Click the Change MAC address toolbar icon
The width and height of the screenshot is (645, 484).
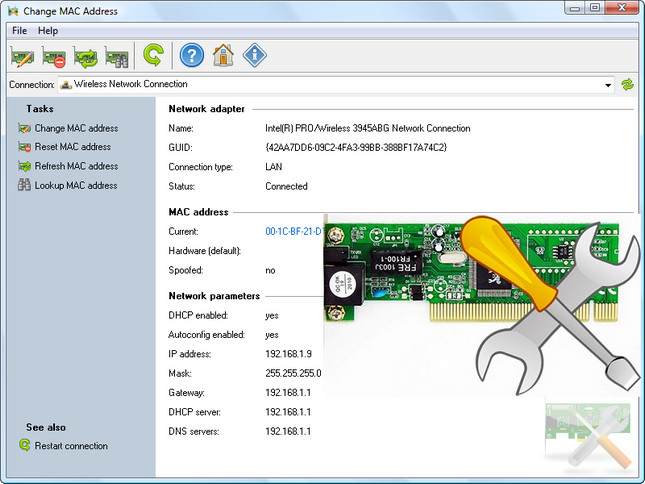point(23,56)
